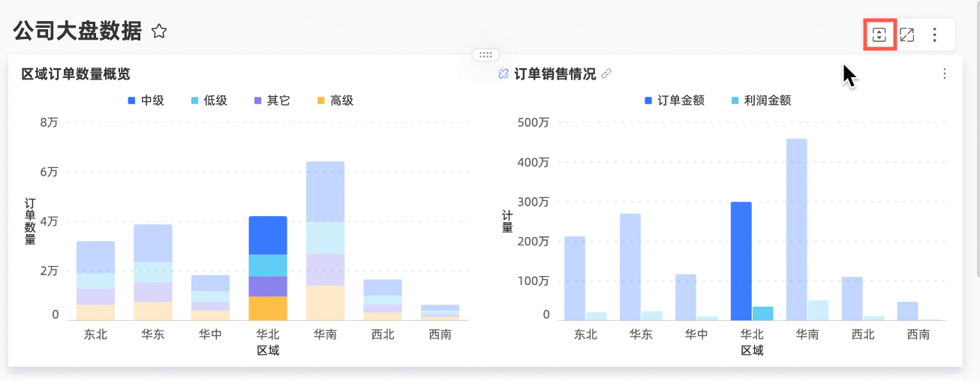The image size is (980, 381).
Task: Select the dark blue 华北 订单金额 bar
Action: [x=741, y=260]
